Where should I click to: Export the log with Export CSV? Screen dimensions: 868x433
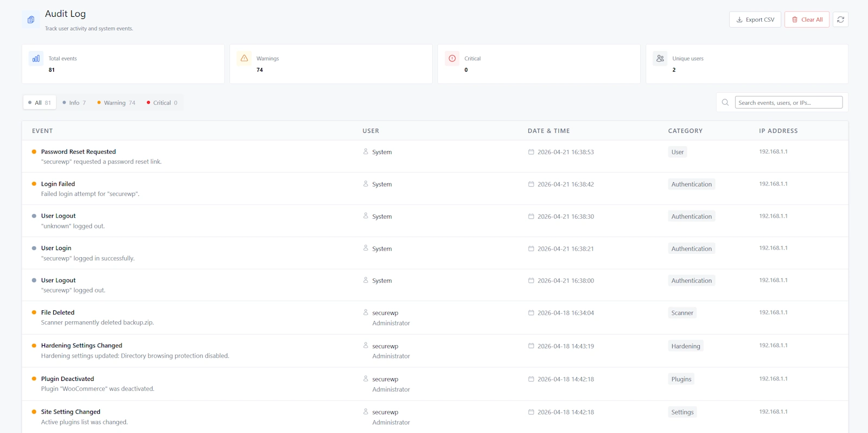755,20
